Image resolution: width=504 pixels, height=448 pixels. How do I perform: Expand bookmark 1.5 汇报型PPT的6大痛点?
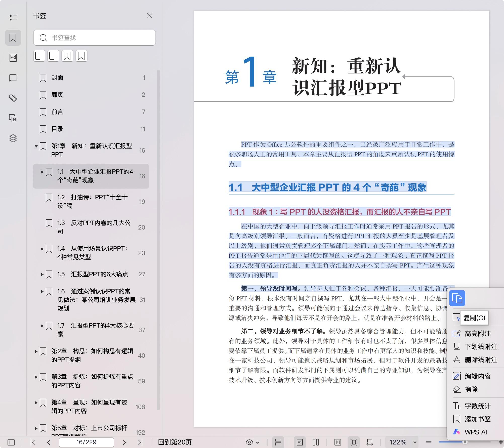42,274
